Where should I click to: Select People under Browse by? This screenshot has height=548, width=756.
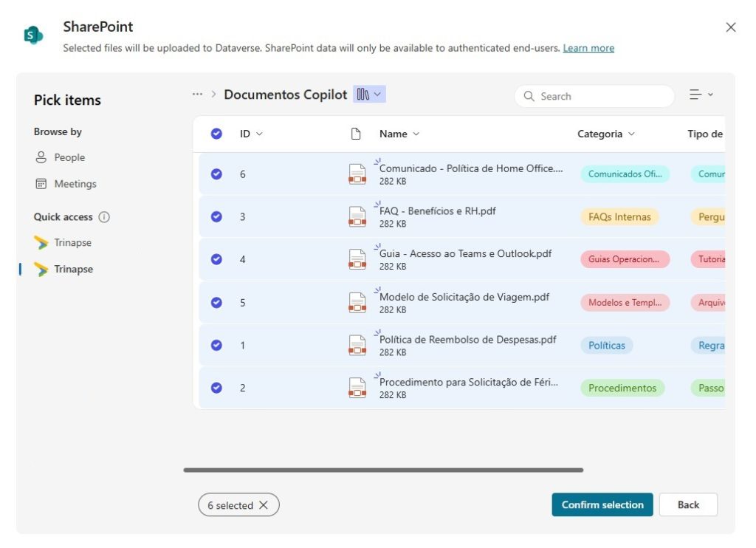pyautogui.click(x=69, y=157)
